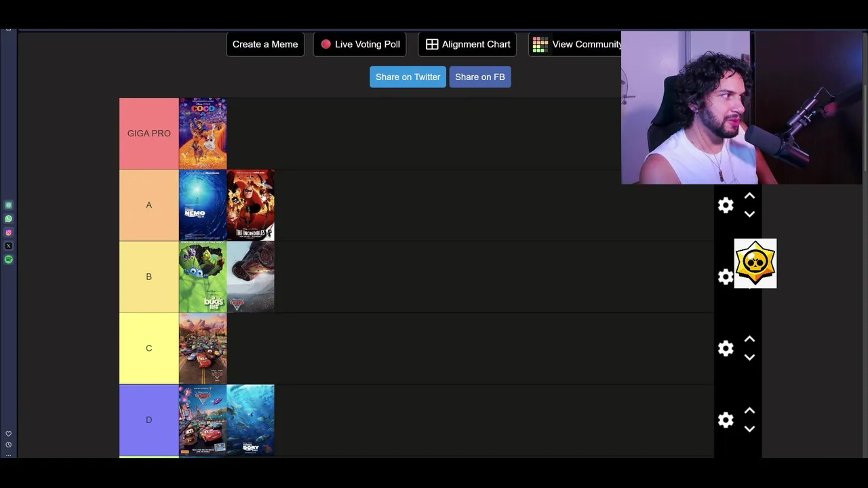868x488 pixels.
Task: Share the tier list on Twitter
Action: coord(408,77)
